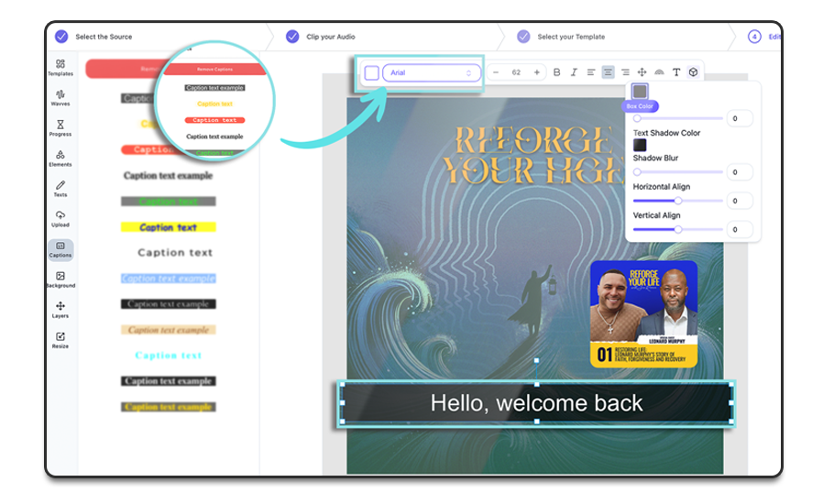Select the Resize tool
The height and width of the screenshot is (504, 834).
(x=60, y=339)
